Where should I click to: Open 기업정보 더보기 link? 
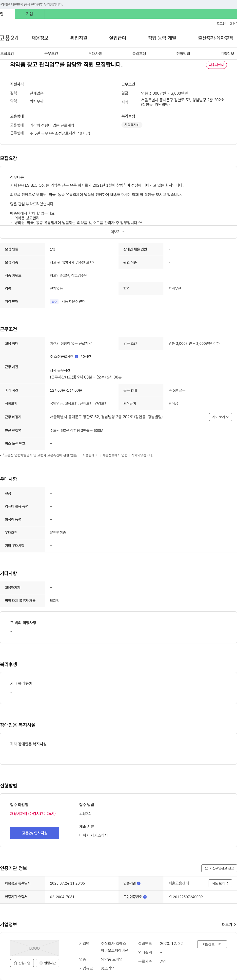(229, 925)
